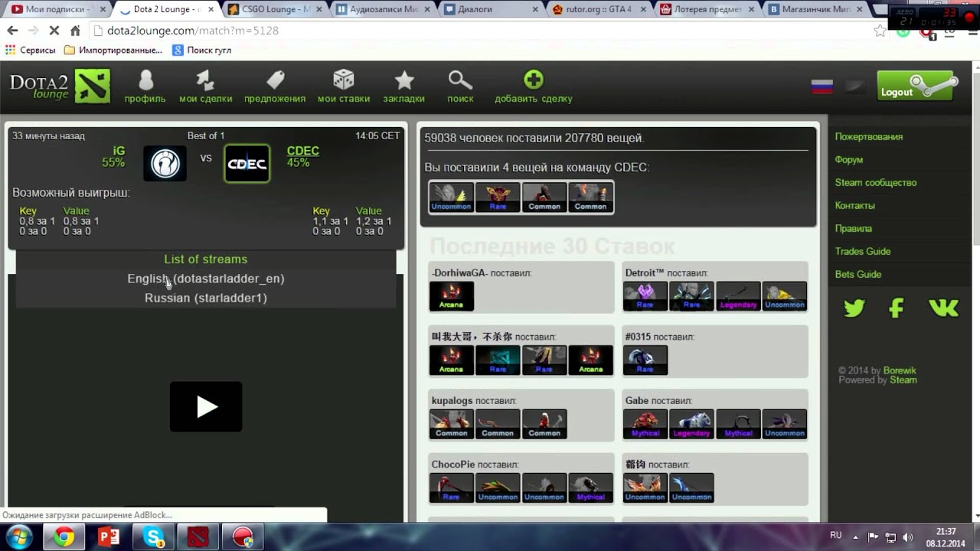Screen dimensions: 980x551
Task: Click the CDEC team name link
Action: pyautogui.click(x=303, y=151)
